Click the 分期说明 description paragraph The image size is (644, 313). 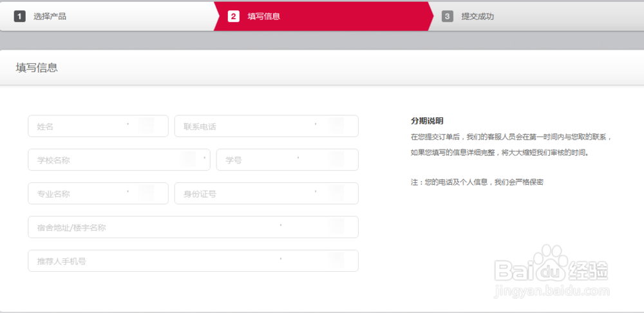coord(511,145)
